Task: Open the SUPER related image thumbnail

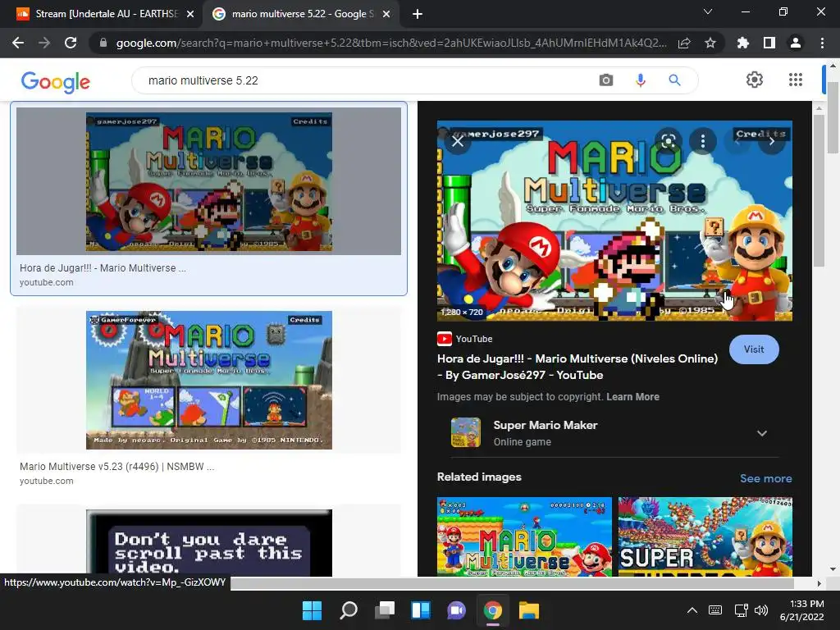Action: click(x=705, y=536)
